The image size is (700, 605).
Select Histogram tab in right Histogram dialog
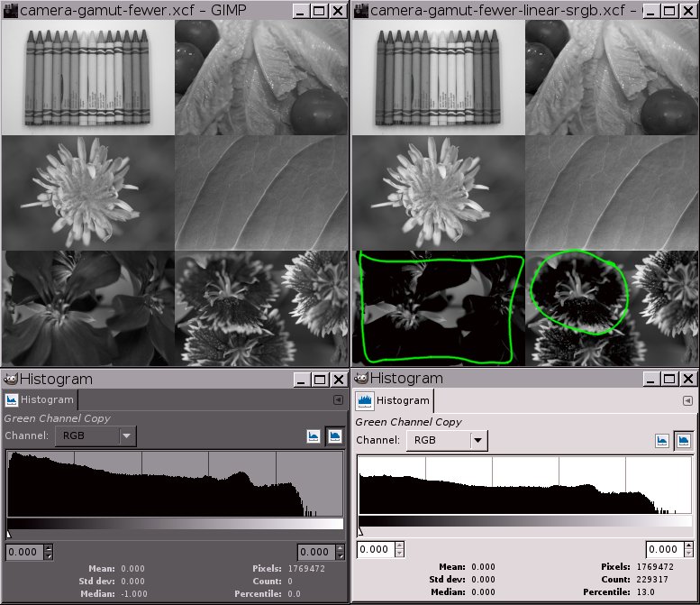click(394, 400)
